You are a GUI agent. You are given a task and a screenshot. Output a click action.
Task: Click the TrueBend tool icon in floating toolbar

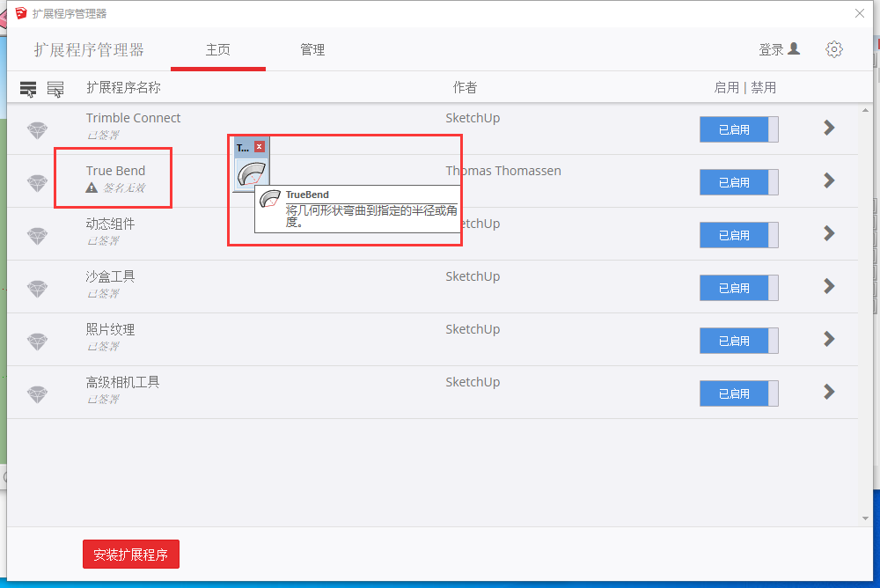click(252, 174)
